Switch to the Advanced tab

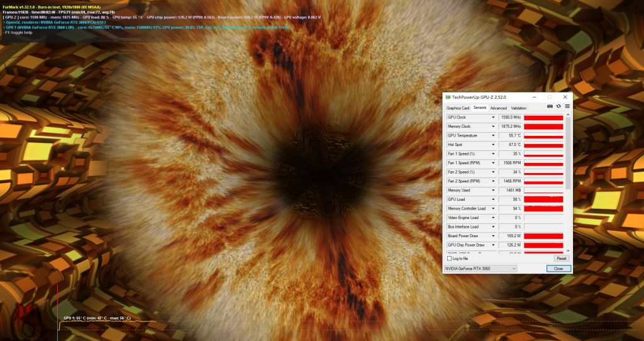pyautogui.click(x=498, y=108)
